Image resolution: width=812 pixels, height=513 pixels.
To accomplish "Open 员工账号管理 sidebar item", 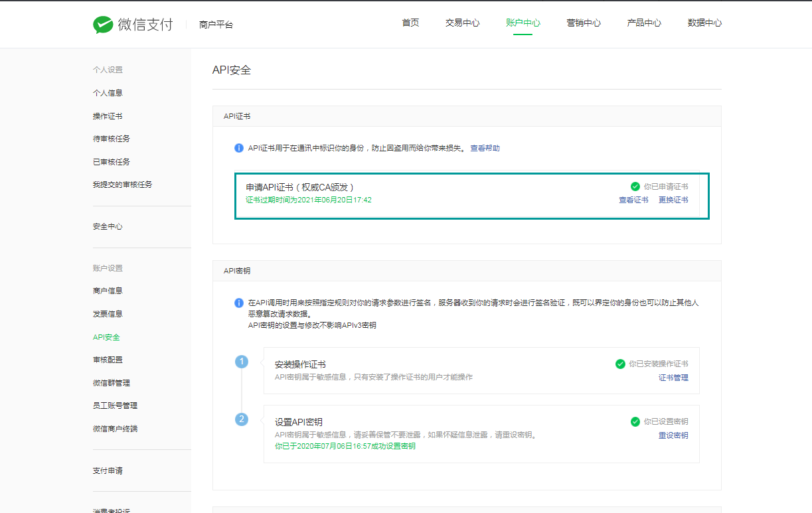I will point(115,405).
